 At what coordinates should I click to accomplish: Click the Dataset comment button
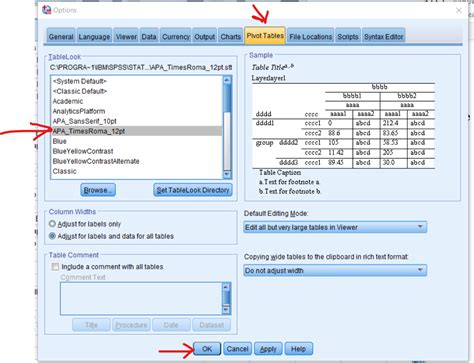(x=211, y=325)
